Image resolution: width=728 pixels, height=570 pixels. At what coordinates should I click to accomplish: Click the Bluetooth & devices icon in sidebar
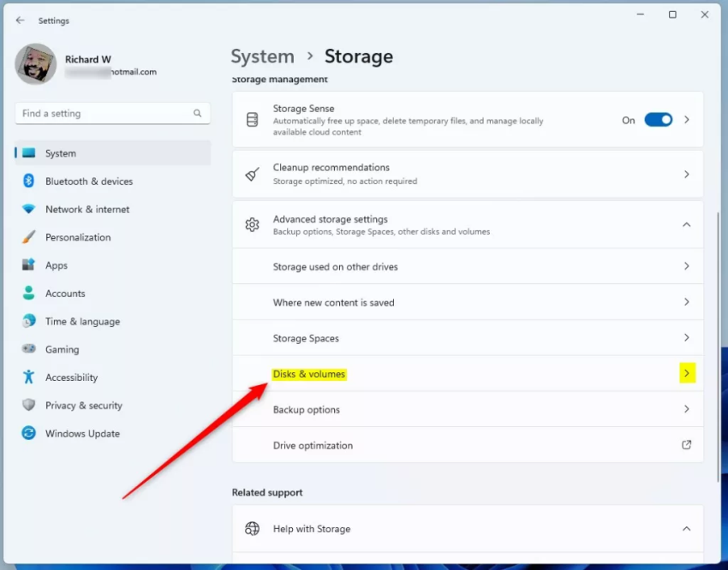pos(28,181)
